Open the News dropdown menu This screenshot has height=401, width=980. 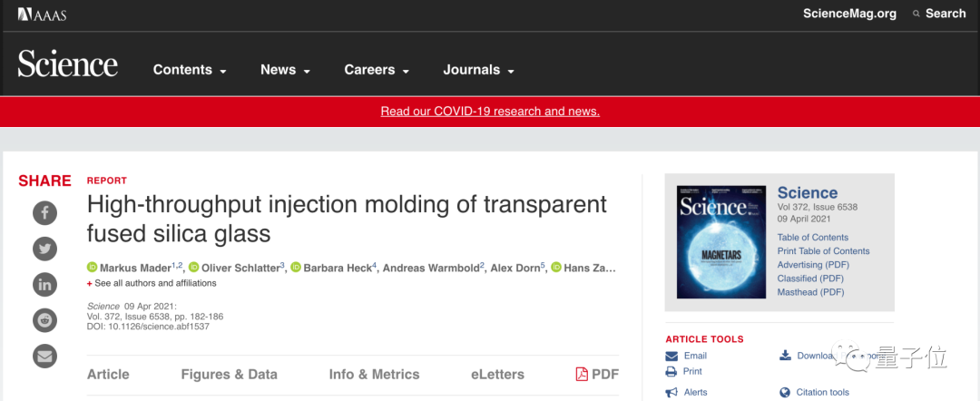tap(285, 70)
